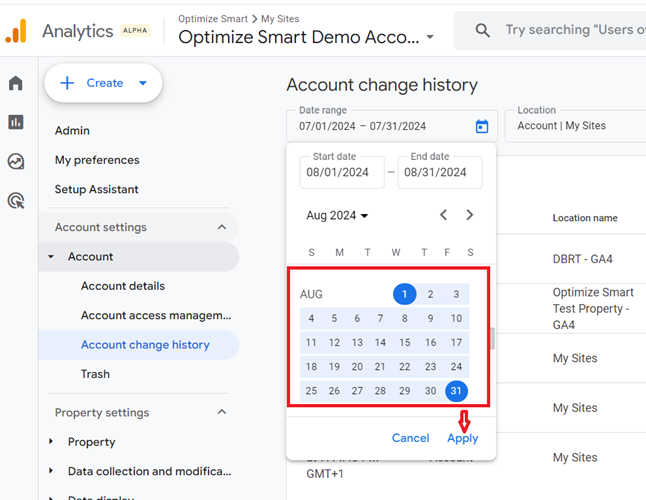Click the search magnifier icon

[482, 30]
